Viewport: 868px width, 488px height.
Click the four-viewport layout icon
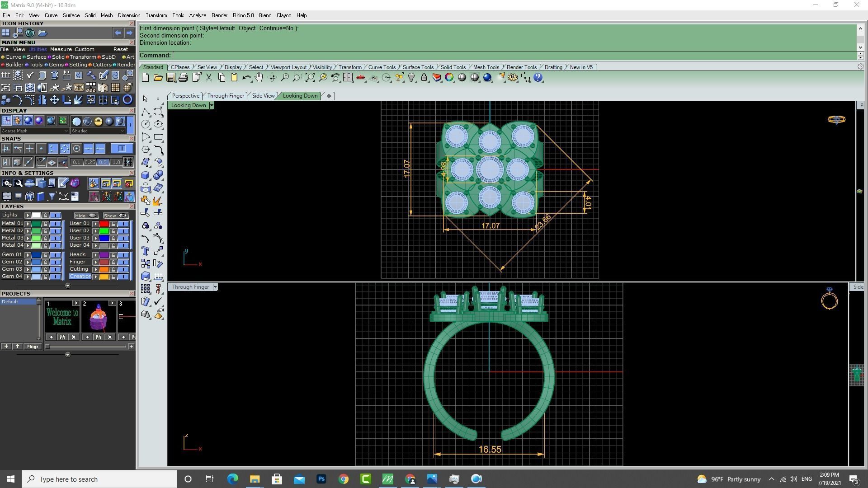tap(348, 78)
